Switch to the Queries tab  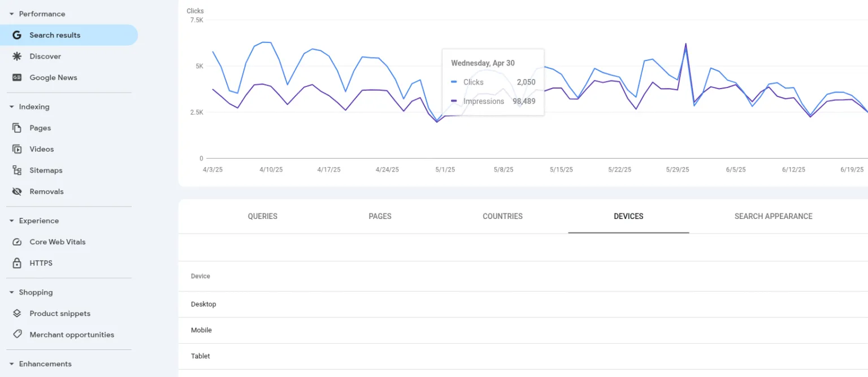coord(262,216)
